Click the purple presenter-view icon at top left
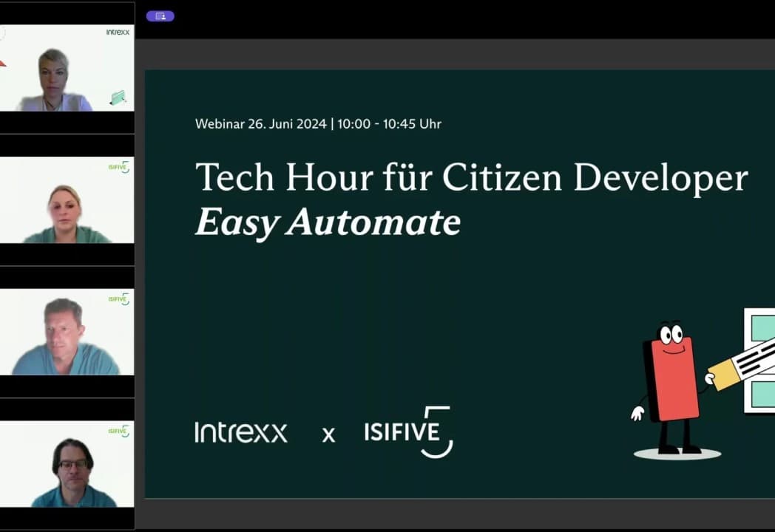775x532 pixels. pos(160,16)
